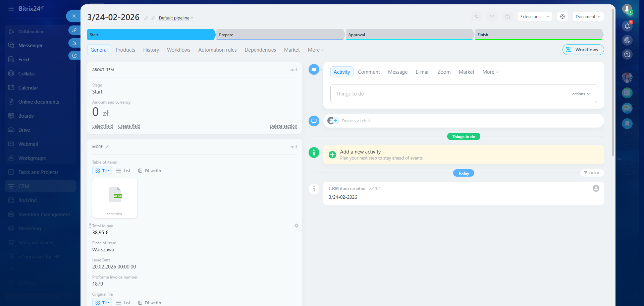Image resolution: width=644 pixels, height=306 pixels.
Task: Select Tile view for Table of items
Action: click(102, 171)
